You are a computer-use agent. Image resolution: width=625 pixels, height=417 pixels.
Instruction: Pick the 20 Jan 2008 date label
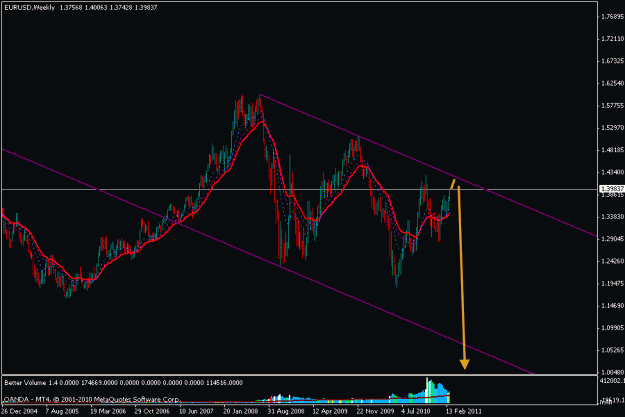point(241,412)
